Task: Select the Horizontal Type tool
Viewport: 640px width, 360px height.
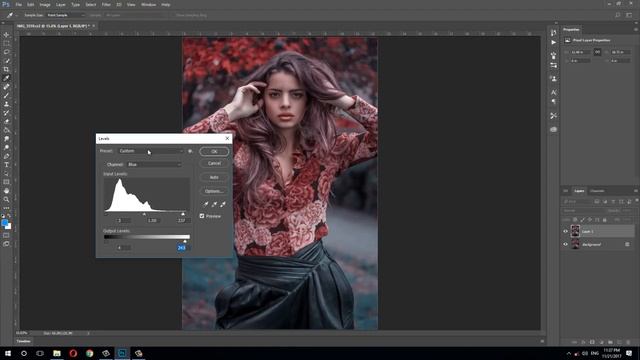Action: coord(6,164)
